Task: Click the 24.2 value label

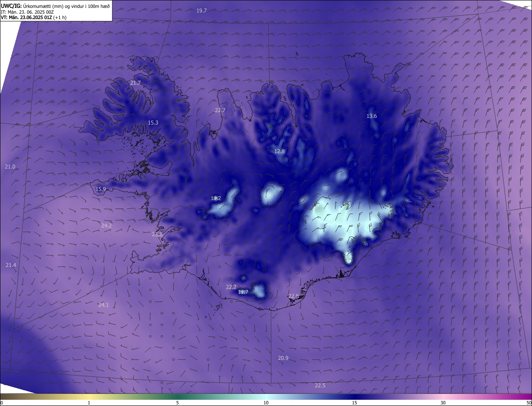Action: point(106,225)
